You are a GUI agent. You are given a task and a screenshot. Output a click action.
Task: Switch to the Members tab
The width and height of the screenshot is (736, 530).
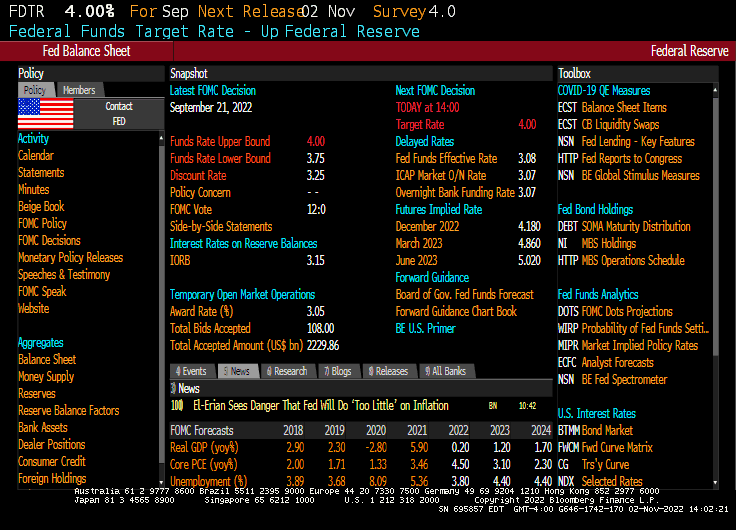tap(79, 90)
